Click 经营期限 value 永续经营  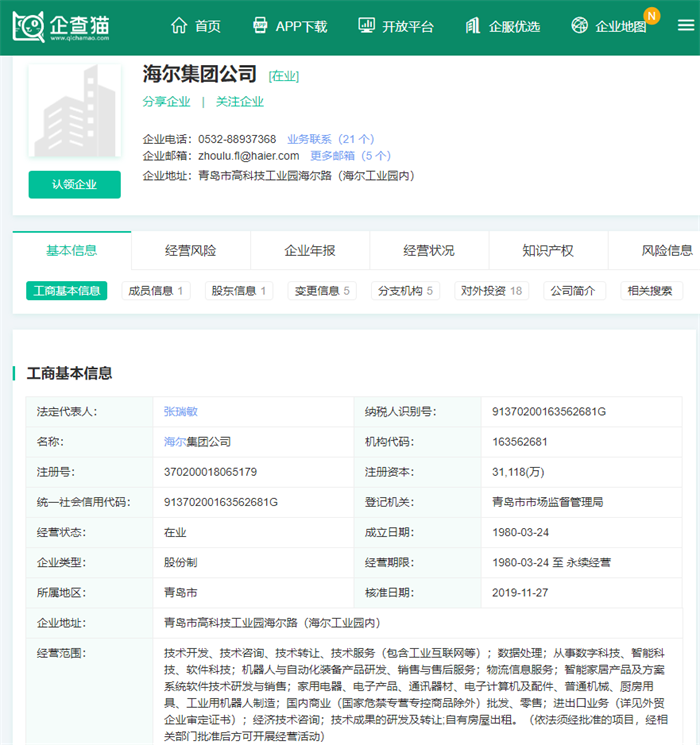click(588, 563)
